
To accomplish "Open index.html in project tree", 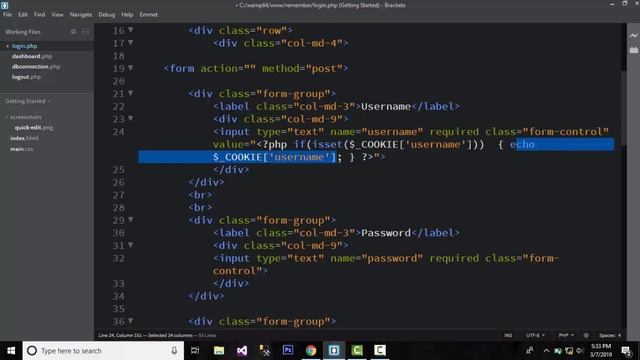I will tap(24, 138).
